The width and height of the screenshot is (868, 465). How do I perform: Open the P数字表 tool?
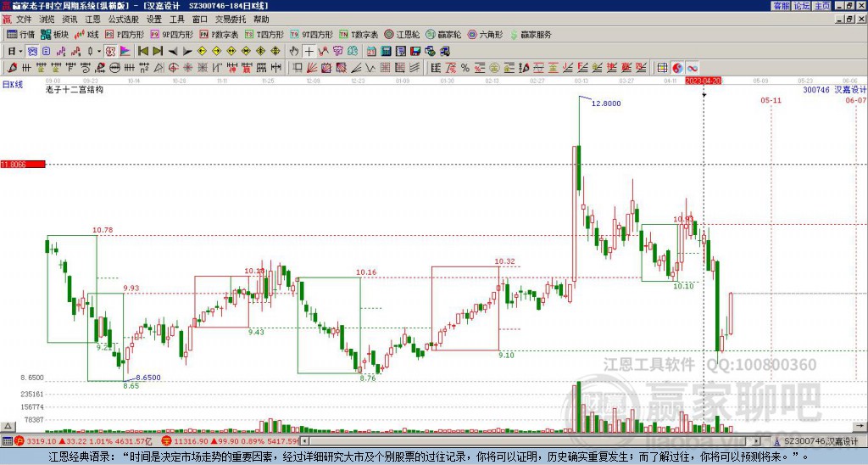click(x=219, y=34)
